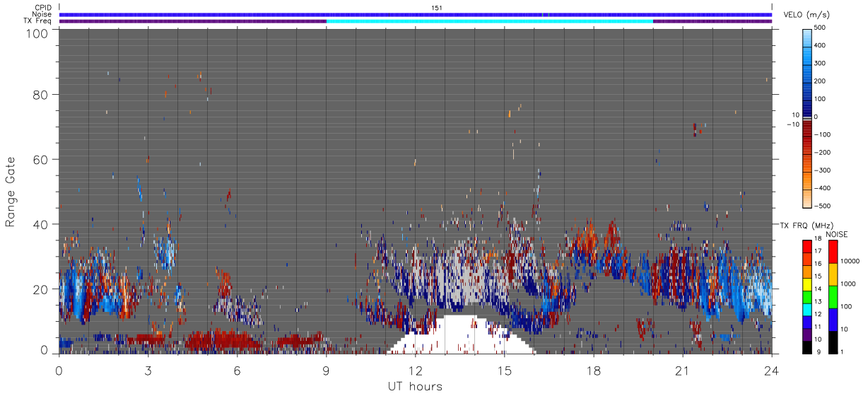Click the velocity legend value −10
The height and width of the screenshot is (401, 868).
click(x=792, y=124)
